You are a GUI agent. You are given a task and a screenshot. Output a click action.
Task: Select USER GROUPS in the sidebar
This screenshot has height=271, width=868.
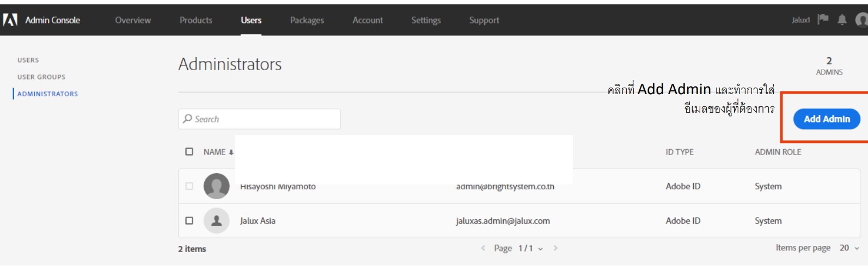(x=41, y=77)
